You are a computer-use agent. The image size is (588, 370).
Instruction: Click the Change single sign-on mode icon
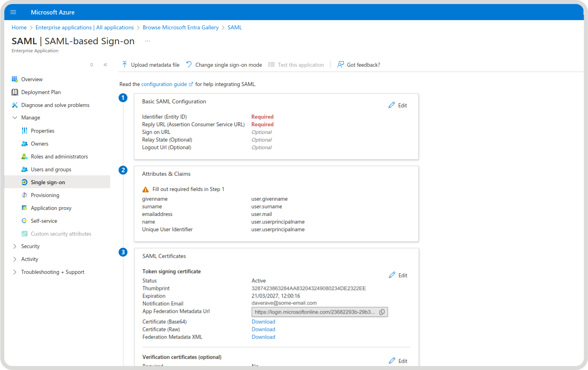click(x=189, y=64)
